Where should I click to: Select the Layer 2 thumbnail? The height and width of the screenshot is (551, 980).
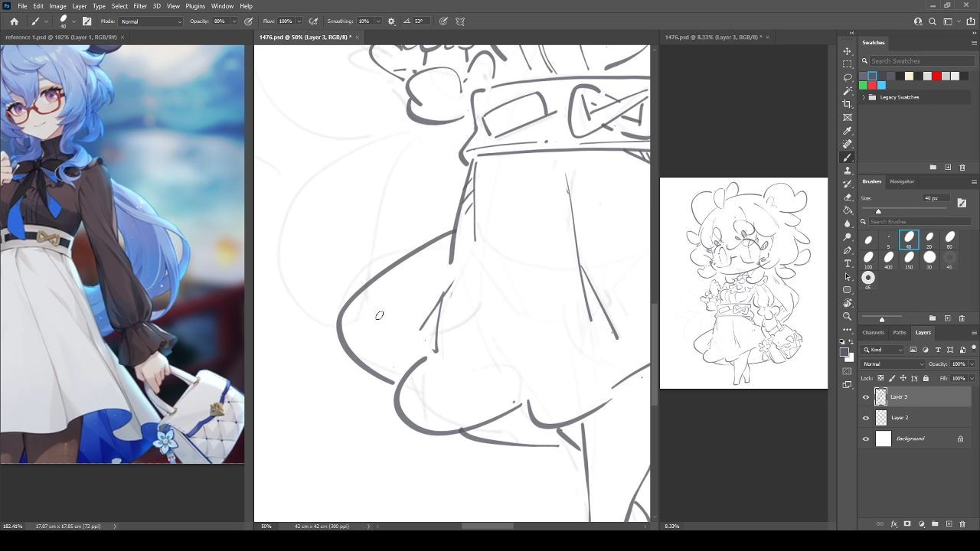(x=881, y=418)
